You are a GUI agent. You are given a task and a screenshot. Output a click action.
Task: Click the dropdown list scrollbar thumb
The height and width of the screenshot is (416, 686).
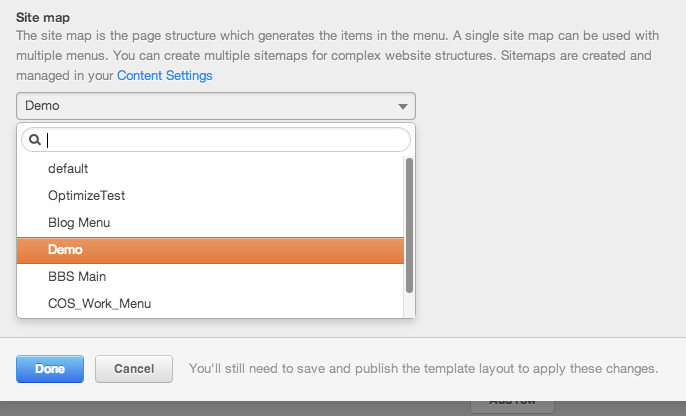click(x=409, y=225)
